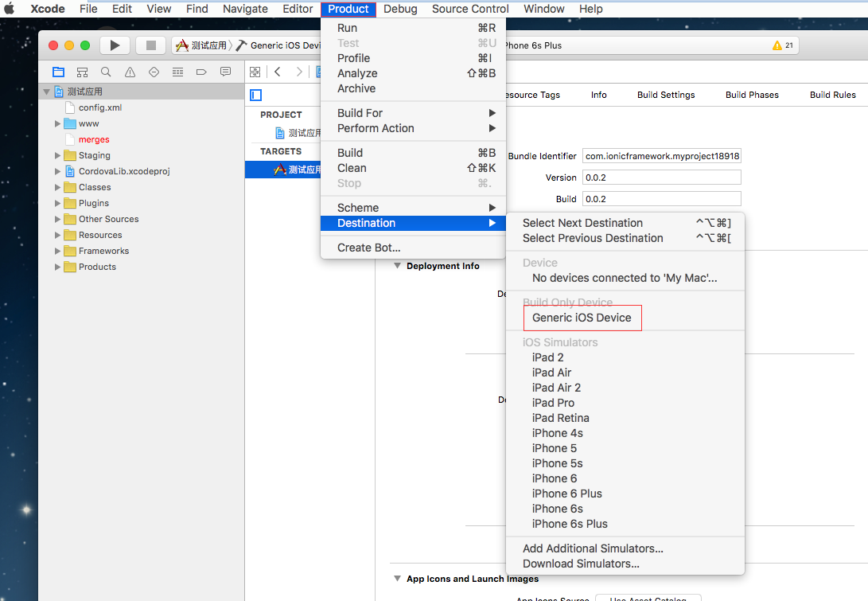Open the Source Control menu
This screenshot has width=868, height=601.
470,9
